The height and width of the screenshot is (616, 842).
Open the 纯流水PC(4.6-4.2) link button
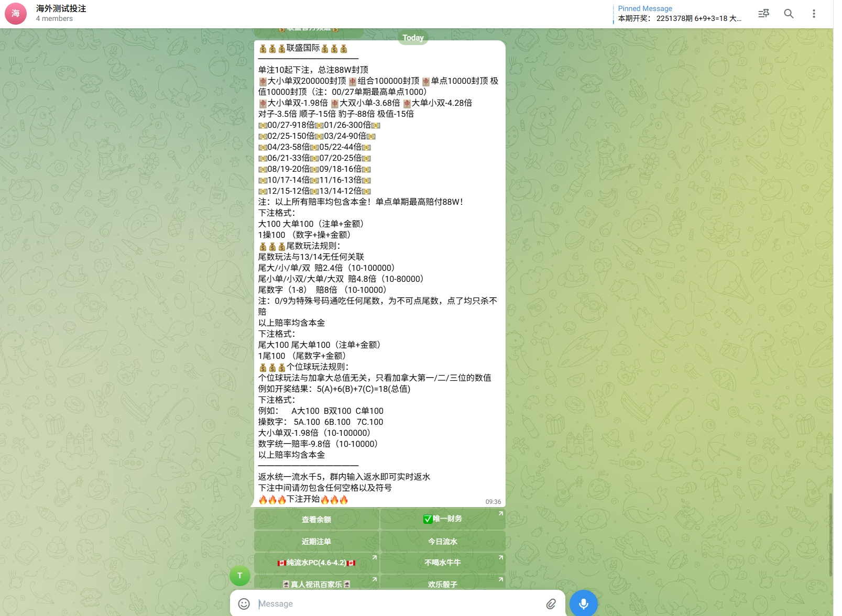[x=316, y=563]
